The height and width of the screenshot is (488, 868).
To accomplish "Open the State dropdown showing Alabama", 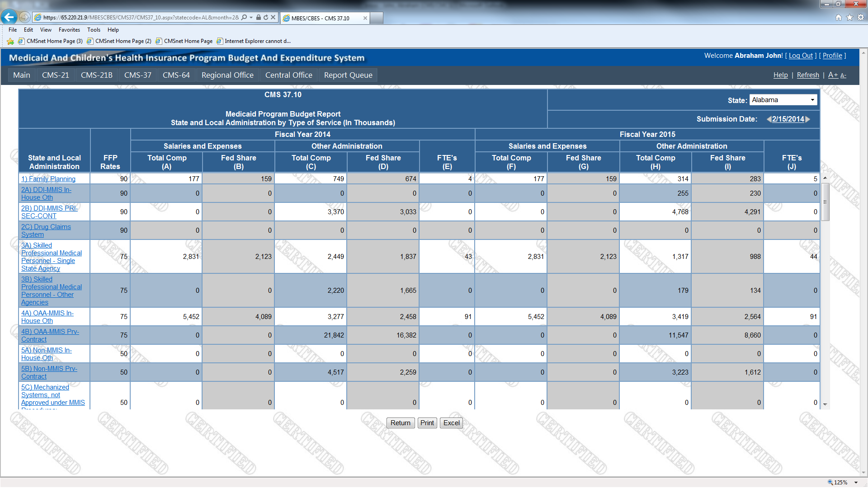I will [783, 100].
